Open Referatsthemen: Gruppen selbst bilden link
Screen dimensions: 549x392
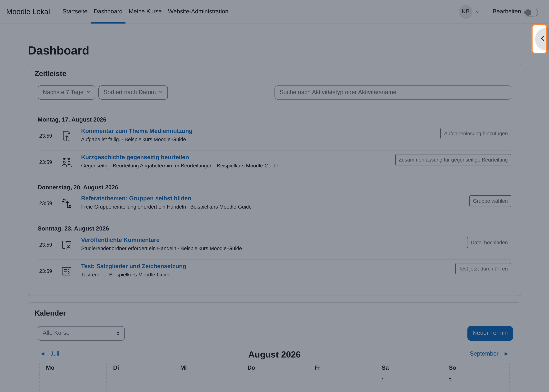tap(136, 198)
